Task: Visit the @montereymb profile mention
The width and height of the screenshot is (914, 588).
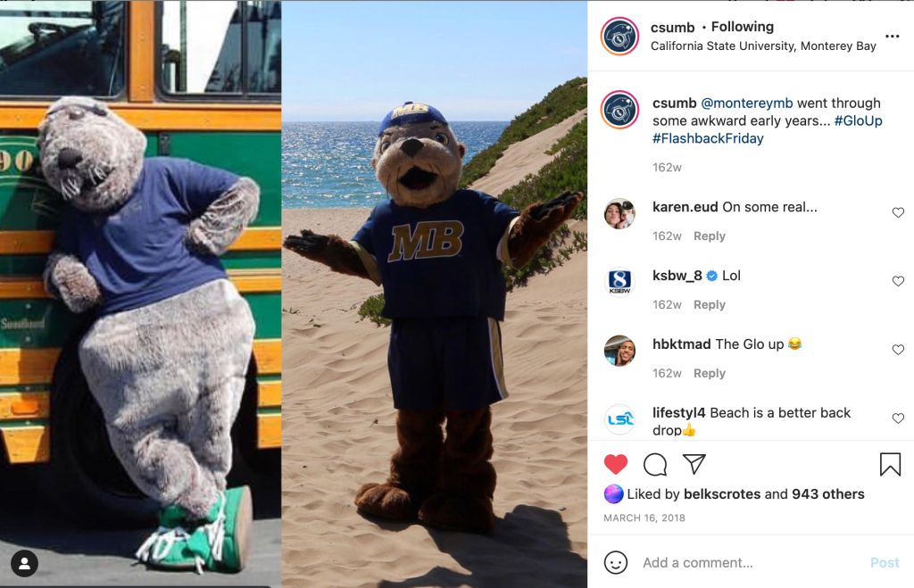Action: (x=746, y=104)
